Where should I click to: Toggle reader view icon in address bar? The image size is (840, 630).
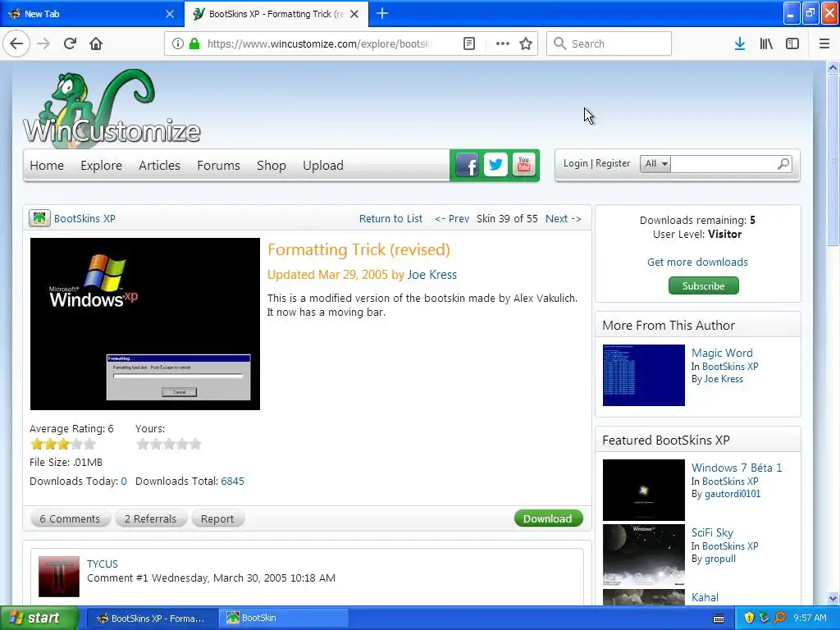pos(468,43)
